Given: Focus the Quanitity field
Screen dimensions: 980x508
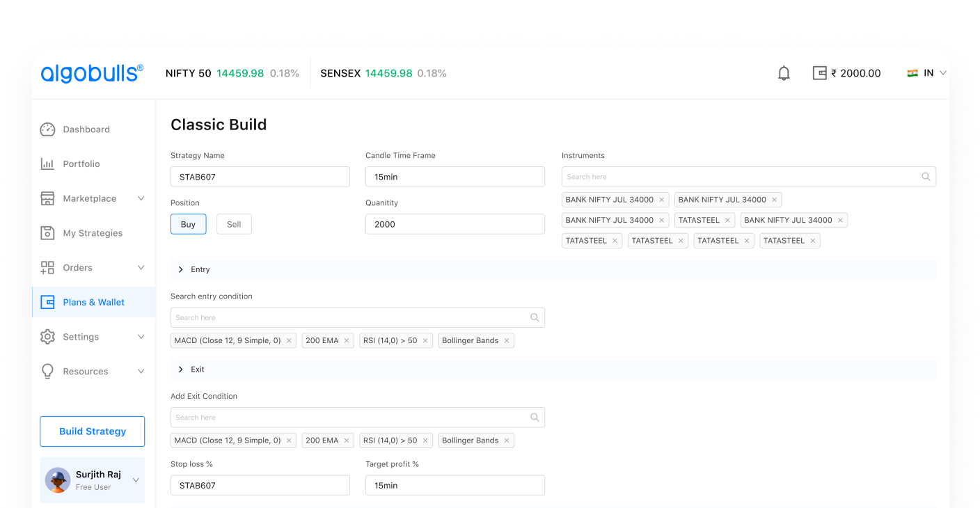Looking at the screenshot, I should (455, 224).
